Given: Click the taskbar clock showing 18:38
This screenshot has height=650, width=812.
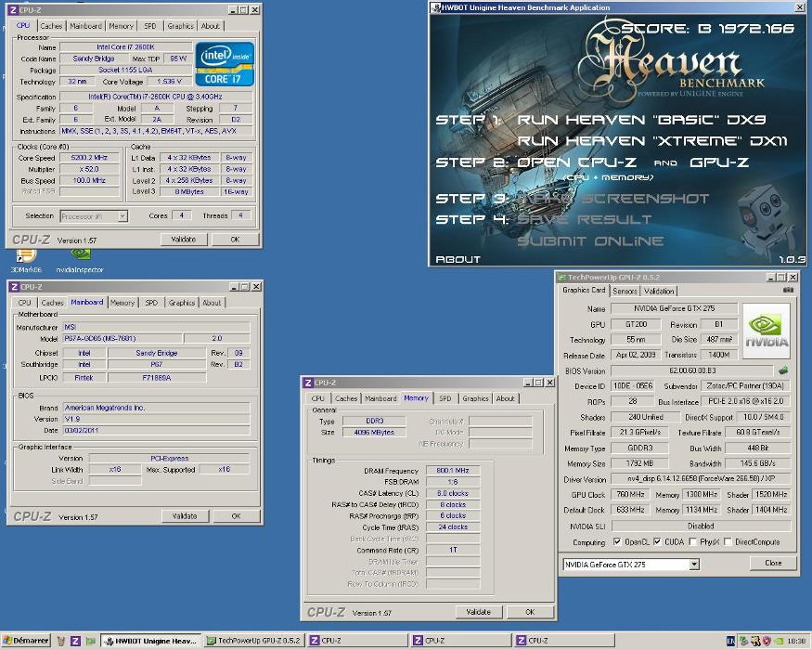Looking at the screenshot, I should point(796,642).
